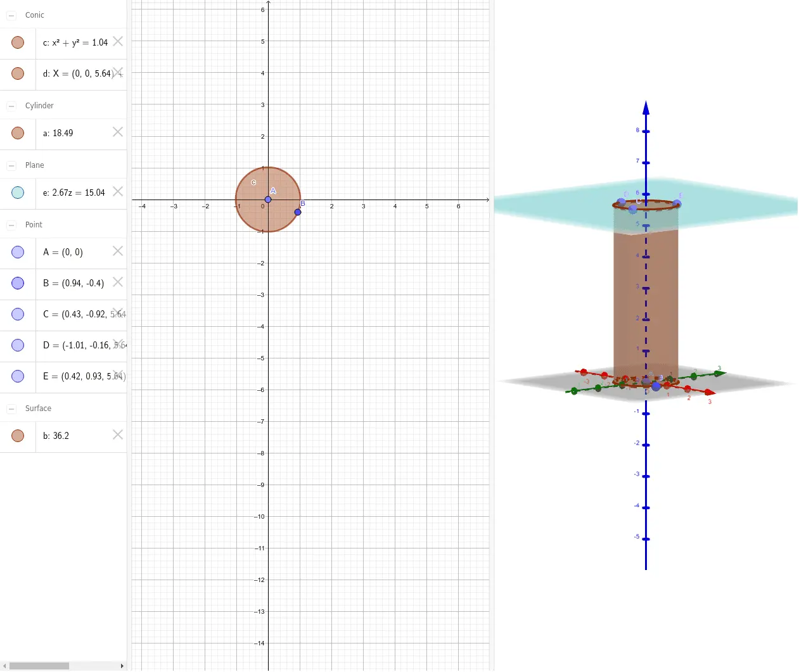Select the point C entry in list

[75, 314]
